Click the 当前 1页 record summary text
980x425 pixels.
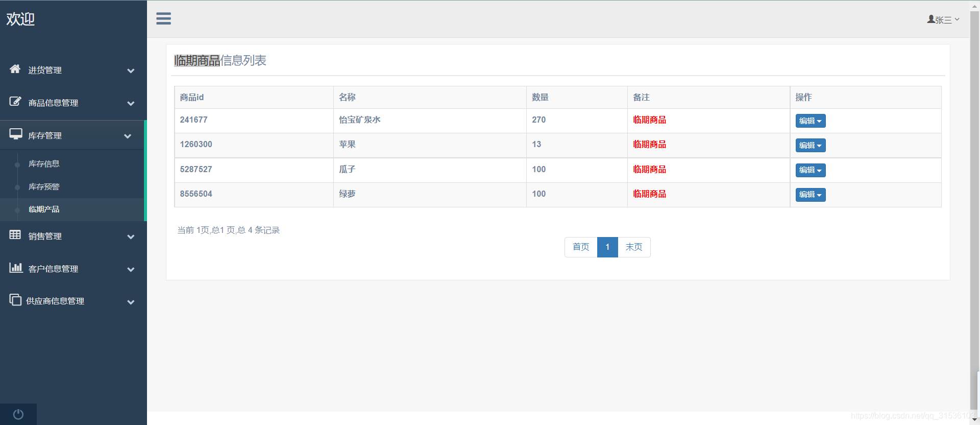(228, 230)
